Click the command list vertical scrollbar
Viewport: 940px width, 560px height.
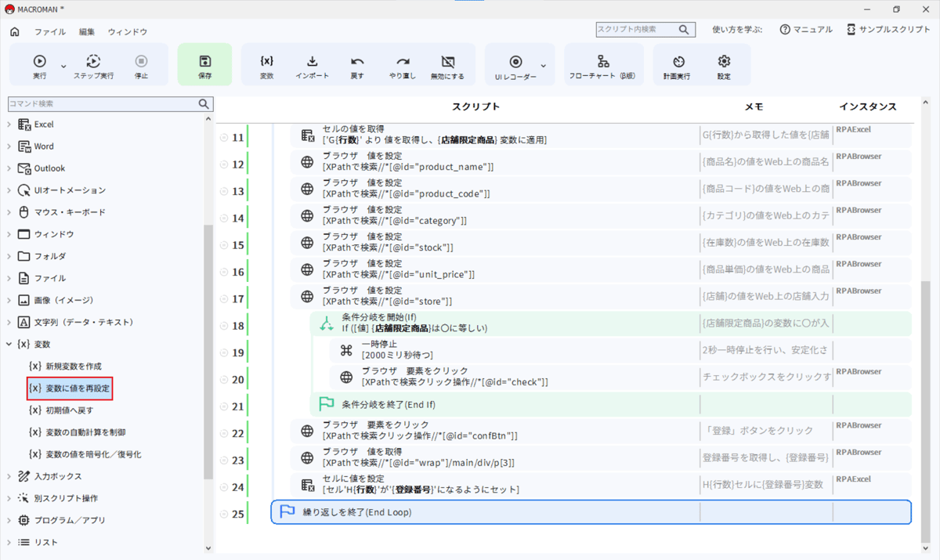pyautogui.click(x=208, y=352)
